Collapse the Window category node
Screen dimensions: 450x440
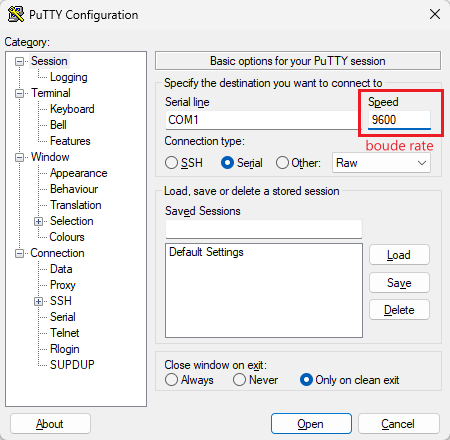pyautogui.click(x=20, y=157)
